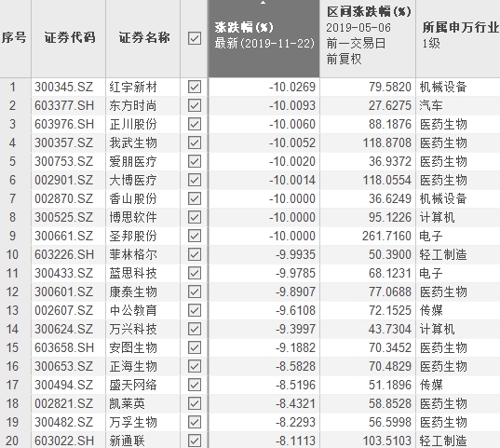
Task: Uncheck the checkbox for 东方时尚
Action: pyautogui.click(x=195, y=105)
